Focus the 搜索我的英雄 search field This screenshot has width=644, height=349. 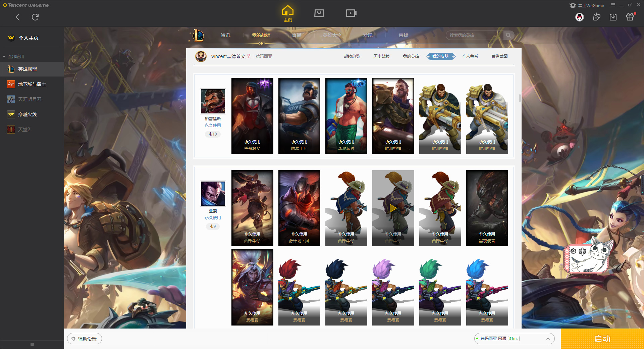(475, 35)
